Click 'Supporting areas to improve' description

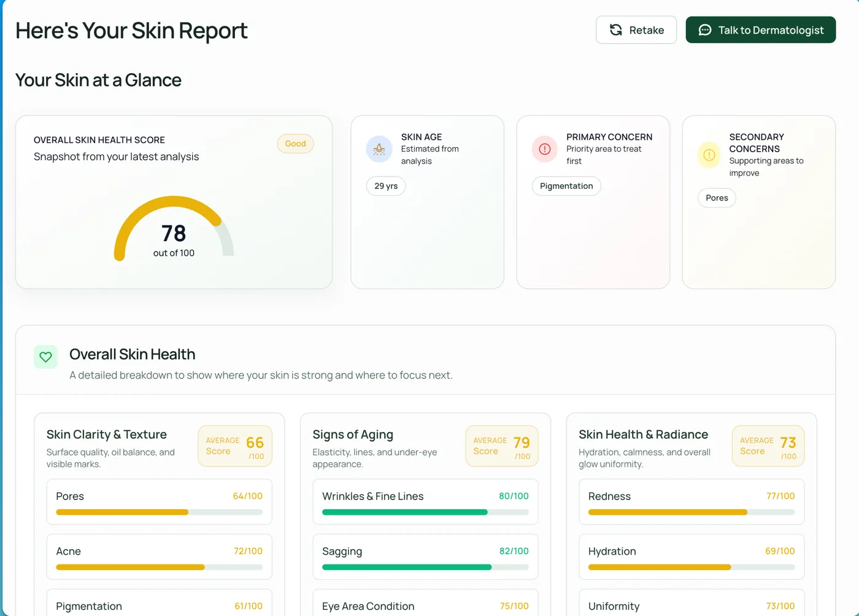click(x=766, y=167)
